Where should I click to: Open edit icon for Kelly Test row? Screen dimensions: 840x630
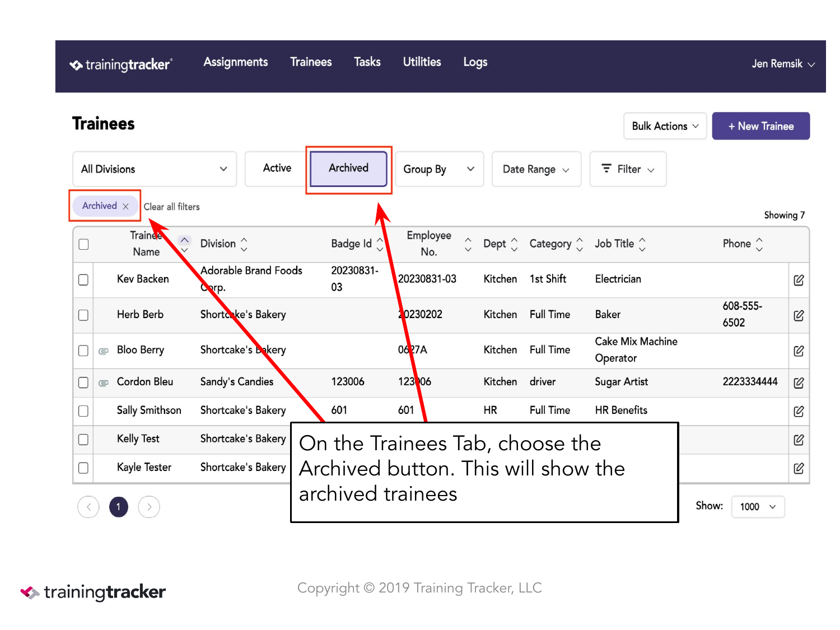[799, 440]
